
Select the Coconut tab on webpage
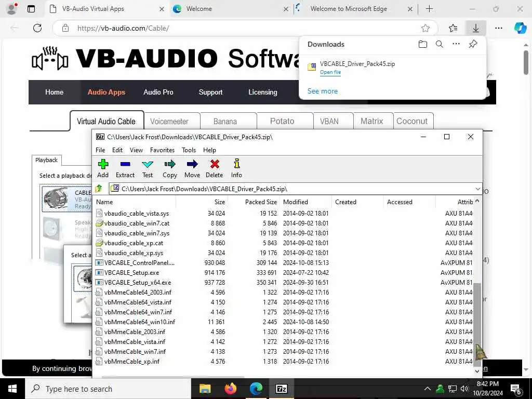(x=412, y=122)
